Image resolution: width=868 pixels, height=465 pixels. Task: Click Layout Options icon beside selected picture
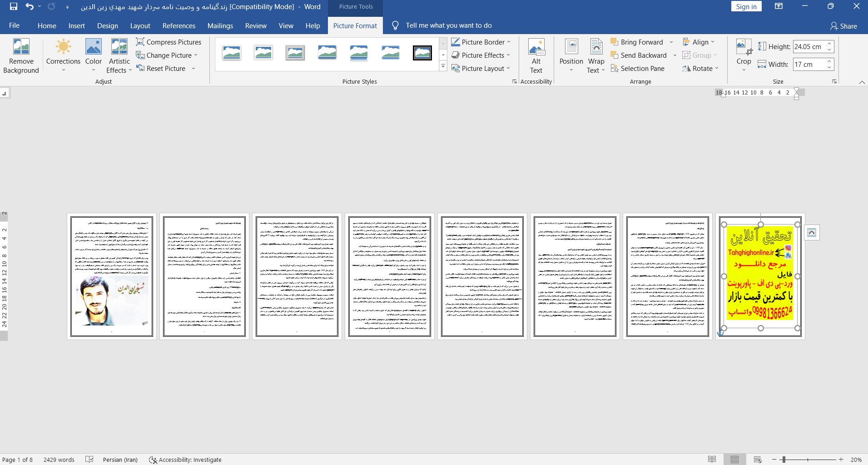812,233
